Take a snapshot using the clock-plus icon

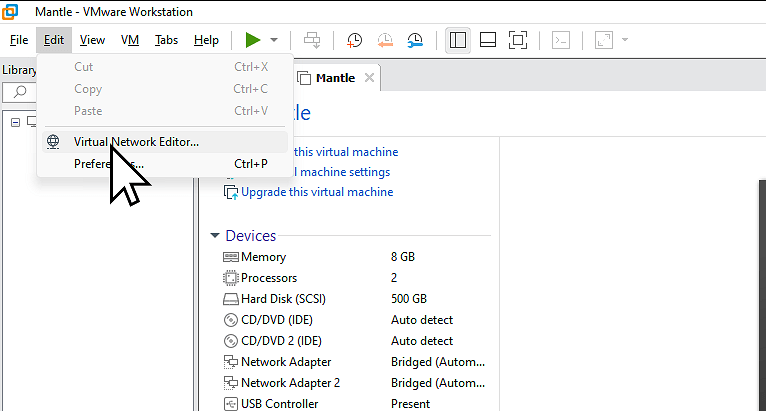[354, 40]
